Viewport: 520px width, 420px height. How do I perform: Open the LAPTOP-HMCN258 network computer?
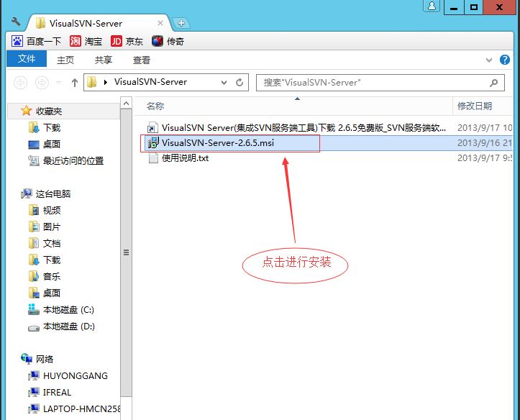tap(82, 409)
